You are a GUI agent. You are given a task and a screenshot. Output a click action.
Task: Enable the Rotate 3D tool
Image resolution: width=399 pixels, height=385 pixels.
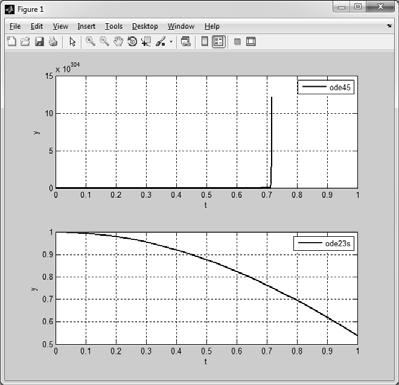click(132, 42)
